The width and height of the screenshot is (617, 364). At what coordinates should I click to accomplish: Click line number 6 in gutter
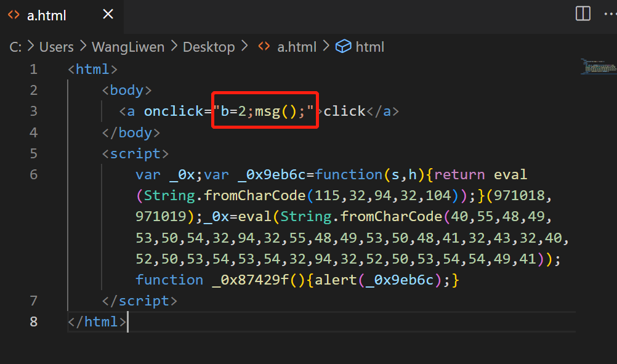(x=34, y=174)
